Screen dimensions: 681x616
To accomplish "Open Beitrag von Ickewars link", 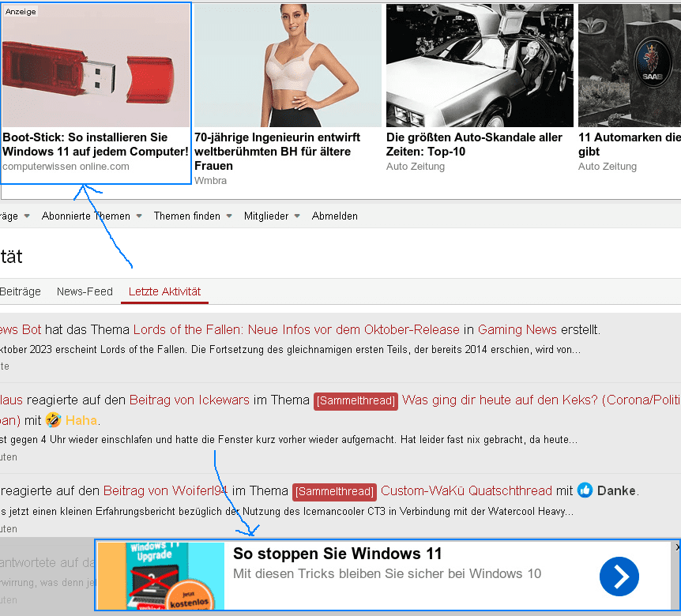I will [190, 400].
